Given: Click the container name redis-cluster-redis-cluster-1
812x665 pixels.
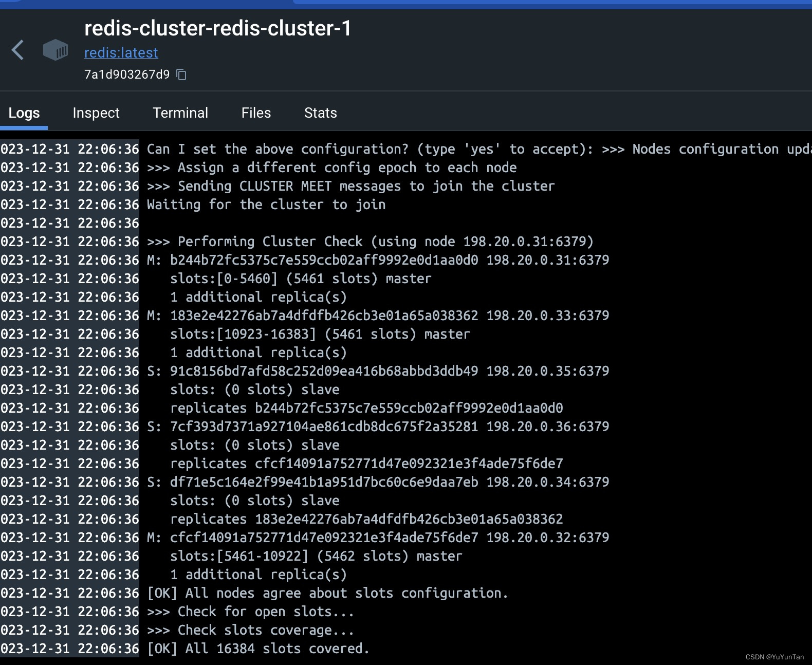Looking at the screenshot, I should (x=218, y=28).
